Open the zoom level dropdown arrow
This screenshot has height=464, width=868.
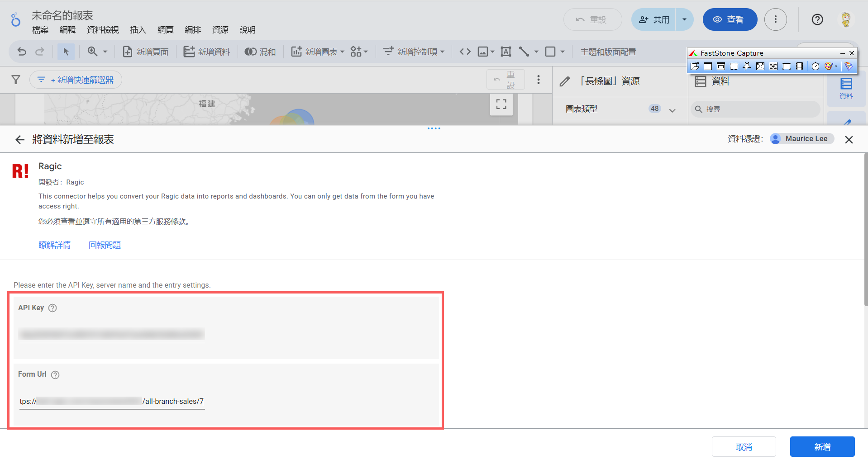[105, 52]
